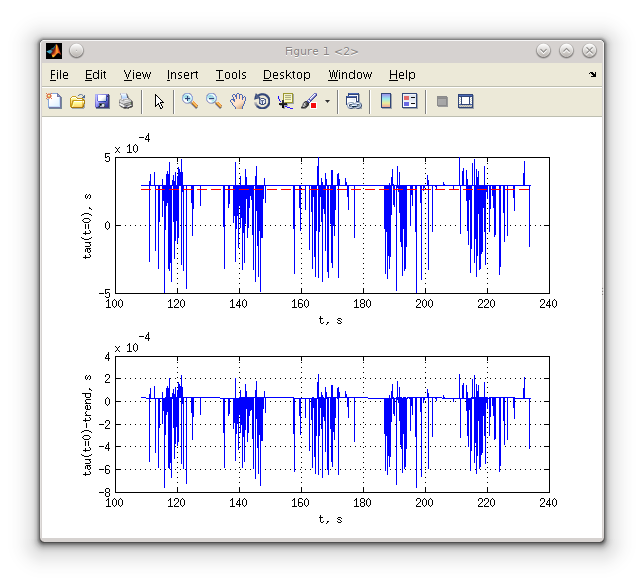Click the New Figure icon
The height and width of the screenshot is (582, 644).
point(55,101)
